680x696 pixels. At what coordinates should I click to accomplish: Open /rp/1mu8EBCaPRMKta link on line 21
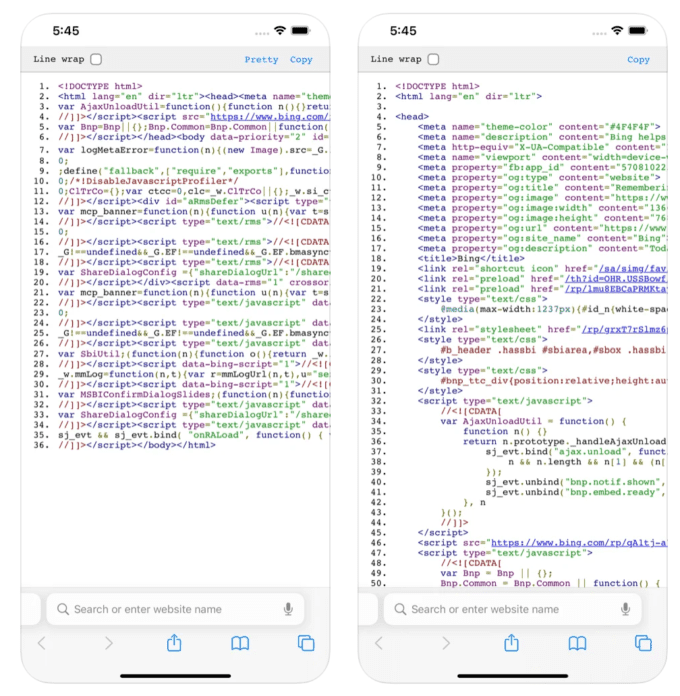click(616, 289)
